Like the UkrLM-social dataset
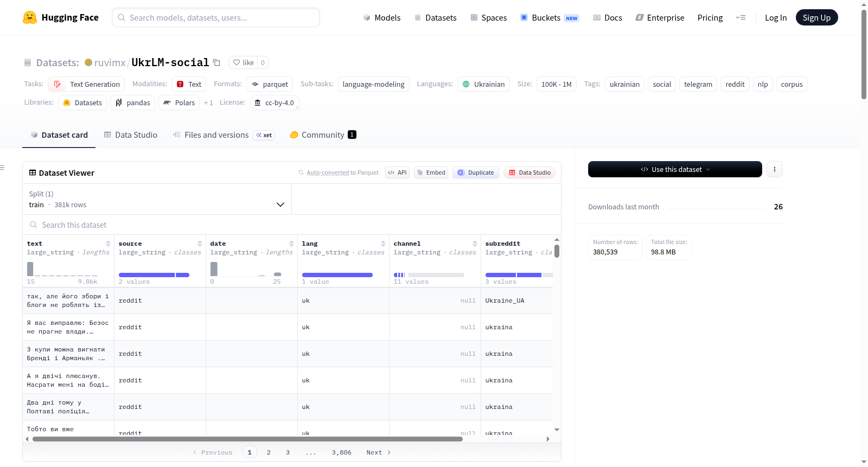Screen dimensions: 868x467 243,62
